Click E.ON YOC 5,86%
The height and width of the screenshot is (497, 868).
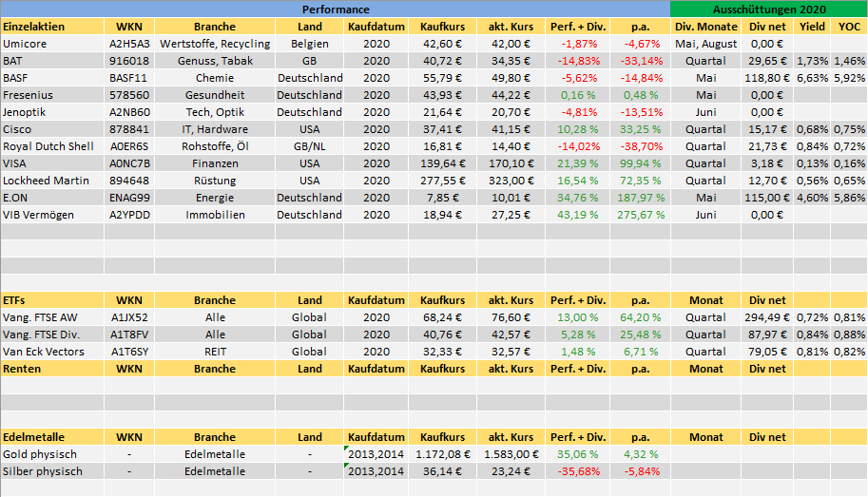point(849,199)
